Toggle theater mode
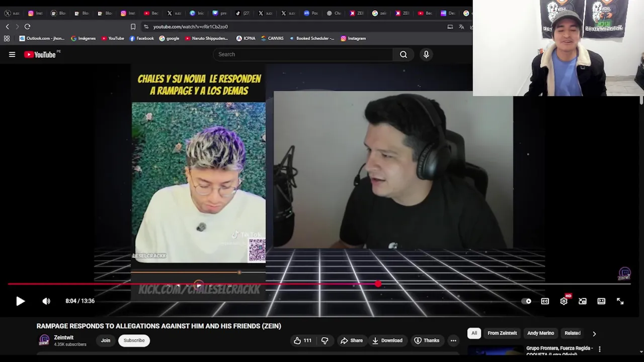Viewport: 644px width, 362px height. [601, 301]
